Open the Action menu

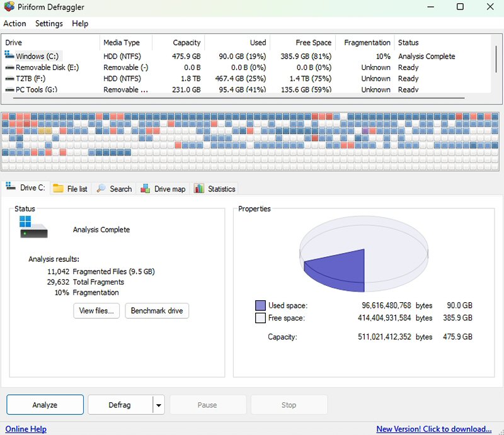[14, 23]
